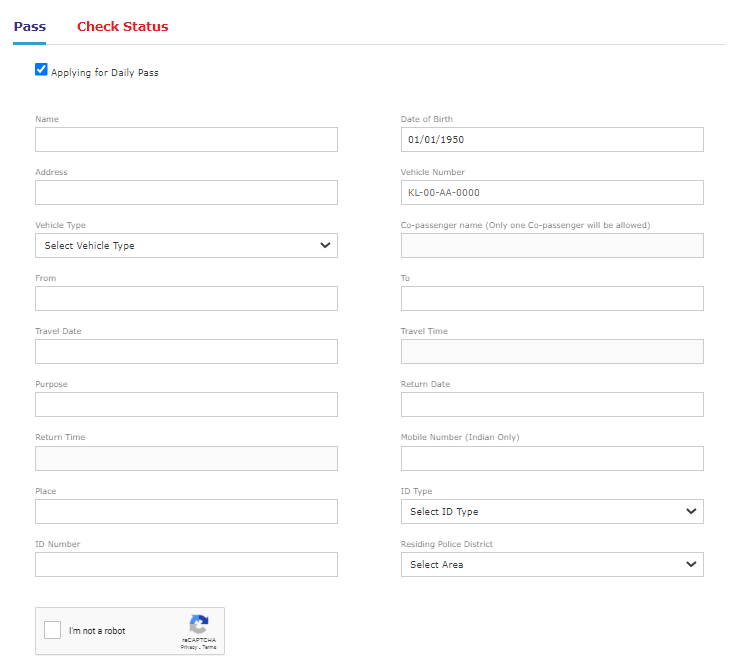Select the Vehicle Number input field
740x661 pixels.
(x=552, y=193)
